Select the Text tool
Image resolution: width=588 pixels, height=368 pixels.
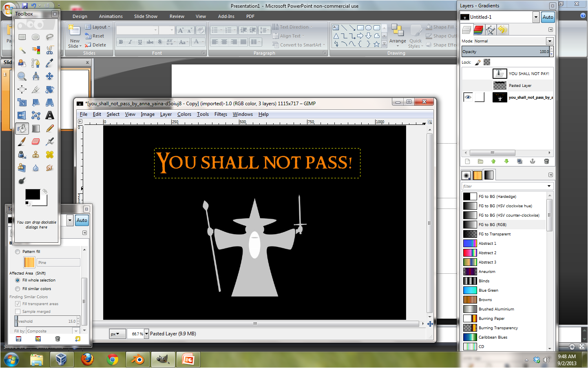point(49,115)
